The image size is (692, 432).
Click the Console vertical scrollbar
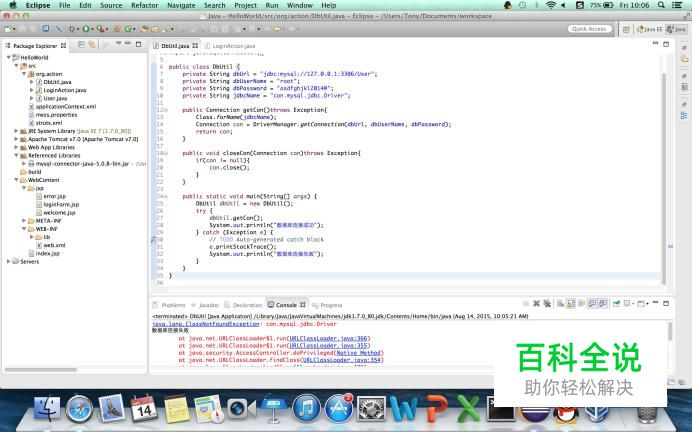coord(670,331)
